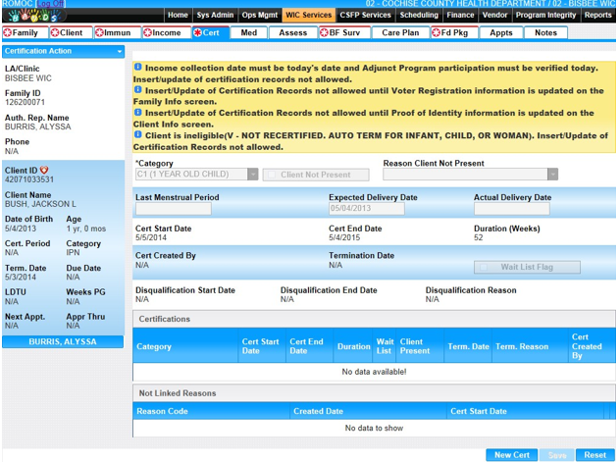The width and height of the screenshot is (616, 462).
Task: Sort by Term. Date column header
Action: [468, 346]
